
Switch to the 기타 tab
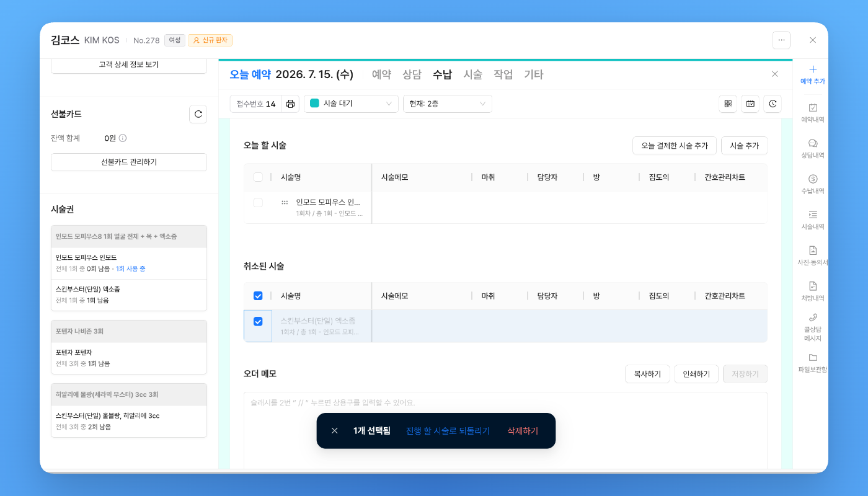533,74
